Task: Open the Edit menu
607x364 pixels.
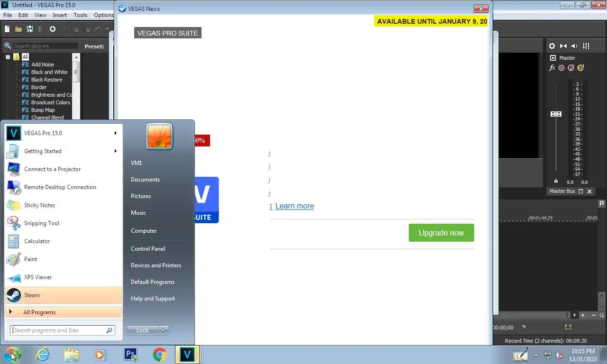Action: [23, 15]
